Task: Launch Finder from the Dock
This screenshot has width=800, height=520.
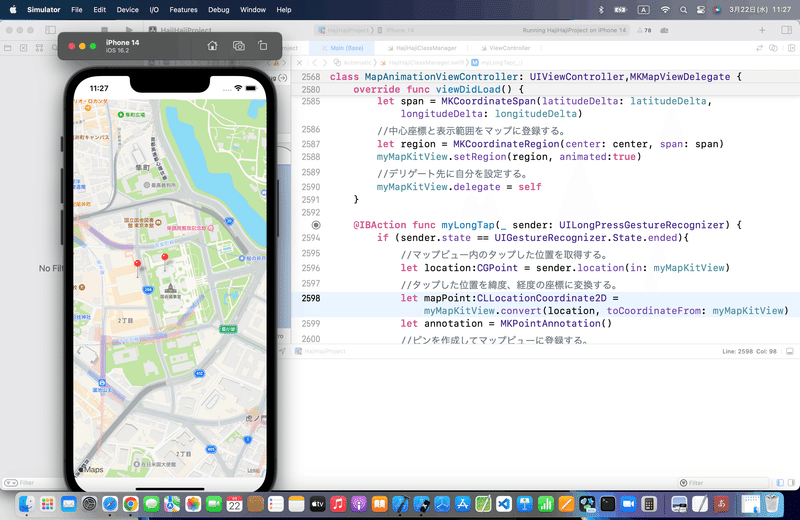Action: click(27, 504)
